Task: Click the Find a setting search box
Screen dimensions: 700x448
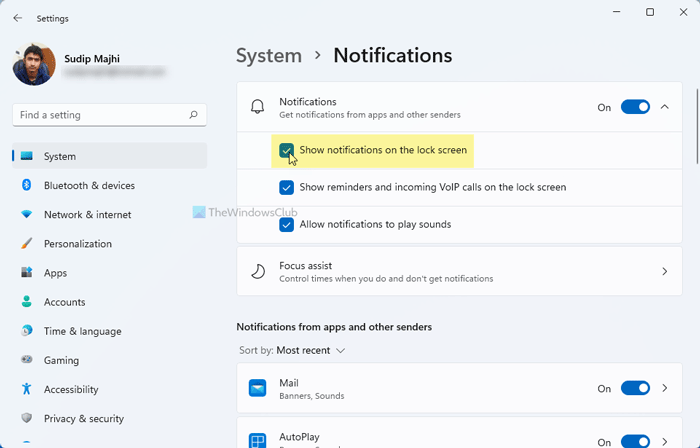Action: (x=100, y=115)
